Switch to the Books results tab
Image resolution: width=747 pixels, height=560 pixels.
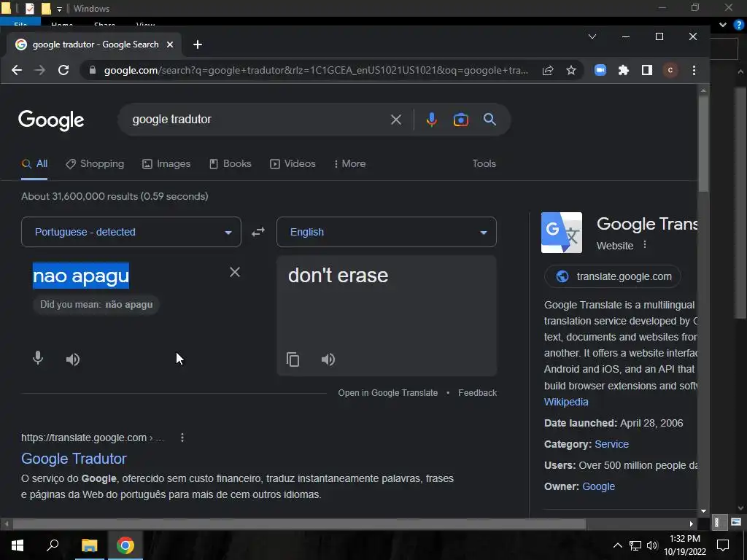[230, 164]
